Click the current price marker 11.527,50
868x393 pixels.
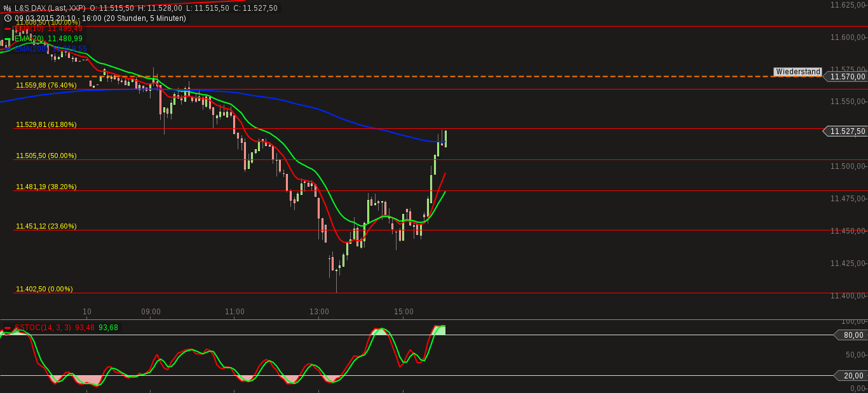846,131
